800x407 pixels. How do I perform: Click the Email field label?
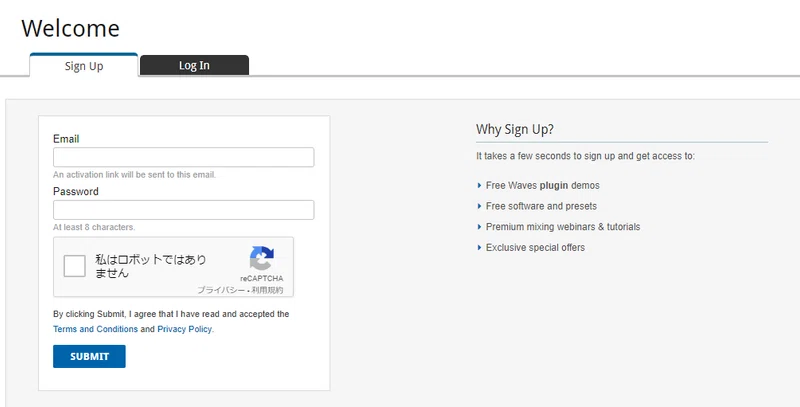(66, 139)
